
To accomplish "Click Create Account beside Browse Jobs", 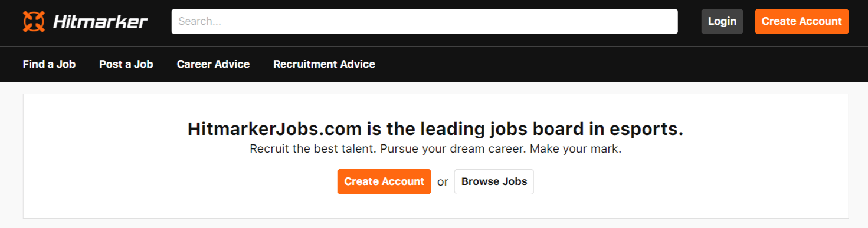I will point(384,181).
